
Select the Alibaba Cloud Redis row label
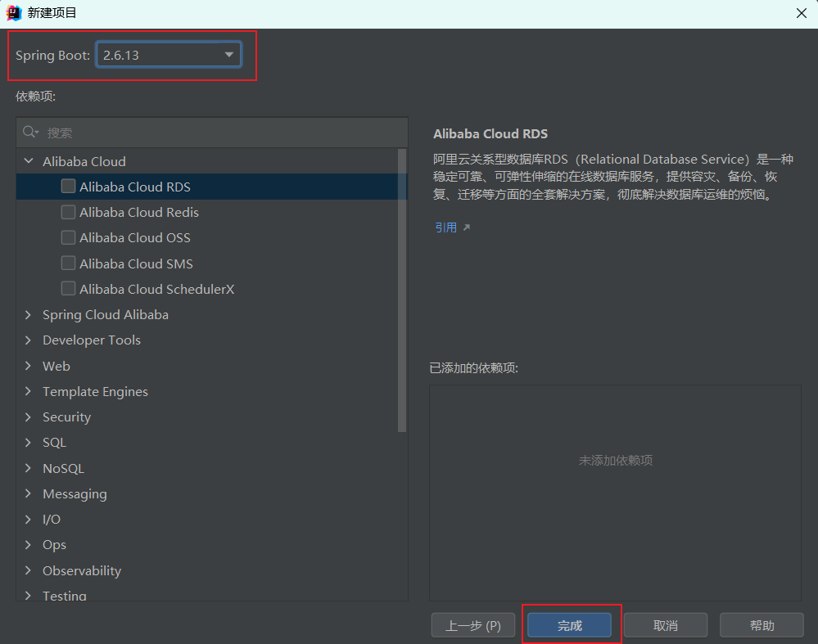pyautogui.click(x=139, y=212)
